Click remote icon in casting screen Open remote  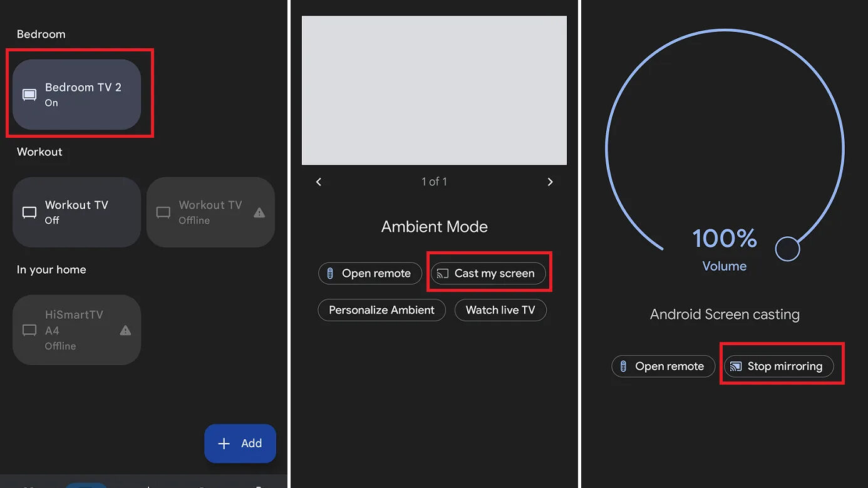point(623,366)
